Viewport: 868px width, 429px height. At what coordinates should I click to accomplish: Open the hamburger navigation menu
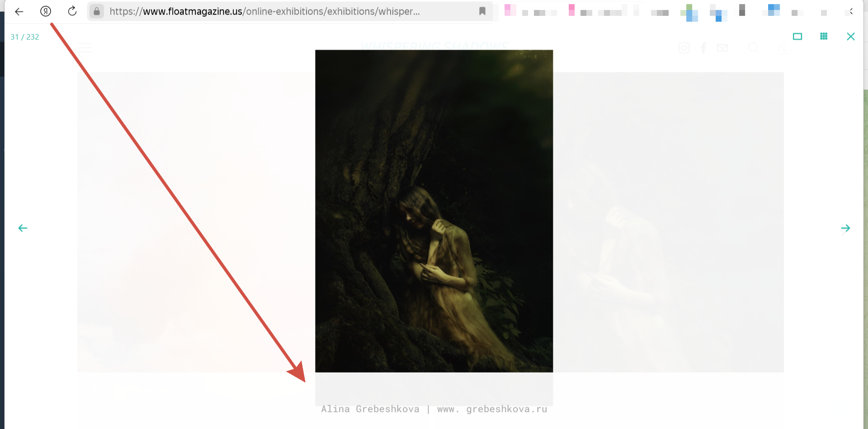(x=85, y=48)
